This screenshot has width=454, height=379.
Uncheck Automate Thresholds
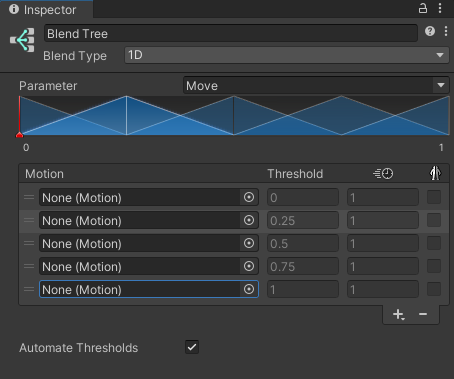(x=192, y=347)
